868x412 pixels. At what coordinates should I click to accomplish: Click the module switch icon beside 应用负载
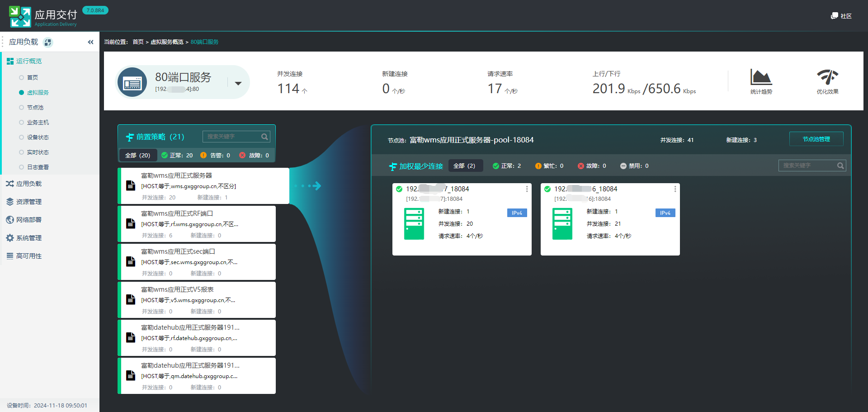[48, 43]
